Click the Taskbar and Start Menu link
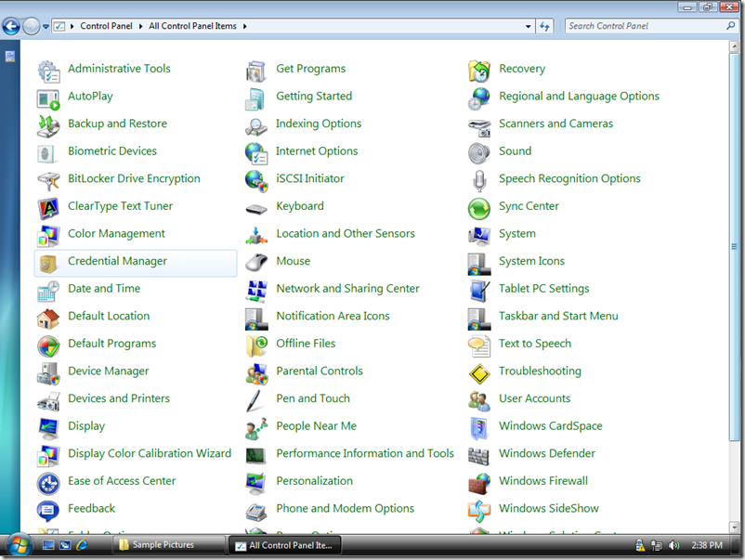 tap(558, 316)
